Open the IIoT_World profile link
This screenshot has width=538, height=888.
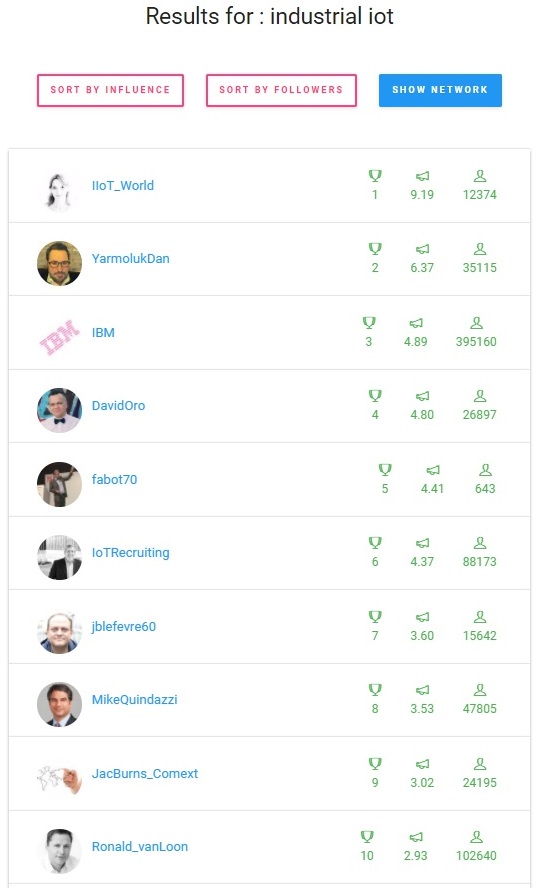coord(123,185)
